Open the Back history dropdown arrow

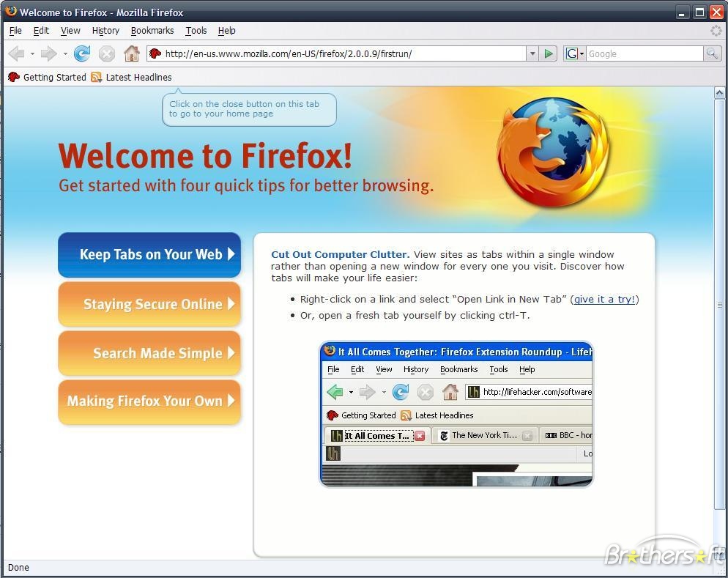[32, 54]
